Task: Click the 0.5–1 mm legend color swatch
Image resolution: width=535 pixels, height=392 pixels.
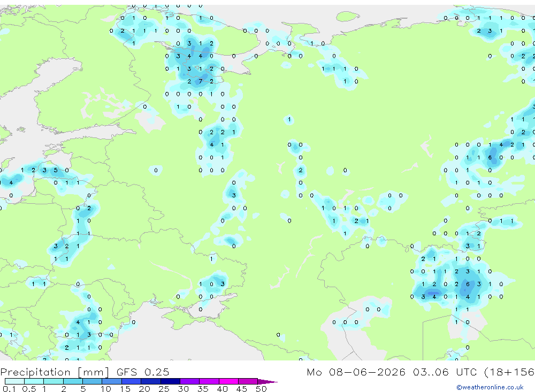Action: [x=34, y=381]
